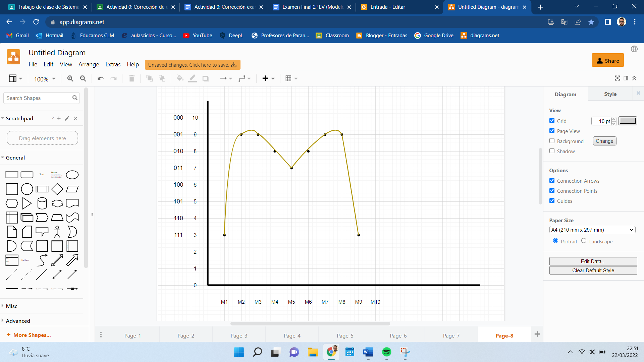Image resolution: width=644 pixels, height=362 pixels.
Task: Click the zoom out magnifier icon
Action: point(83,78)
